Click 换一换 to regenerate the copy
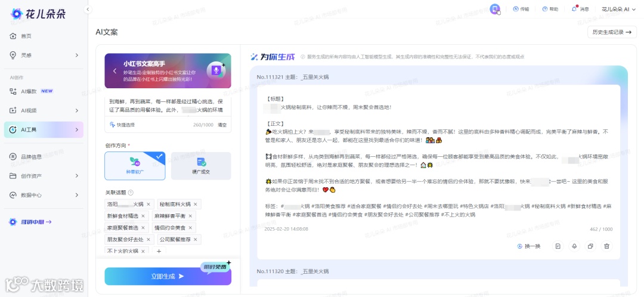Screen dimensions: 644x297 tap(529, 246)
